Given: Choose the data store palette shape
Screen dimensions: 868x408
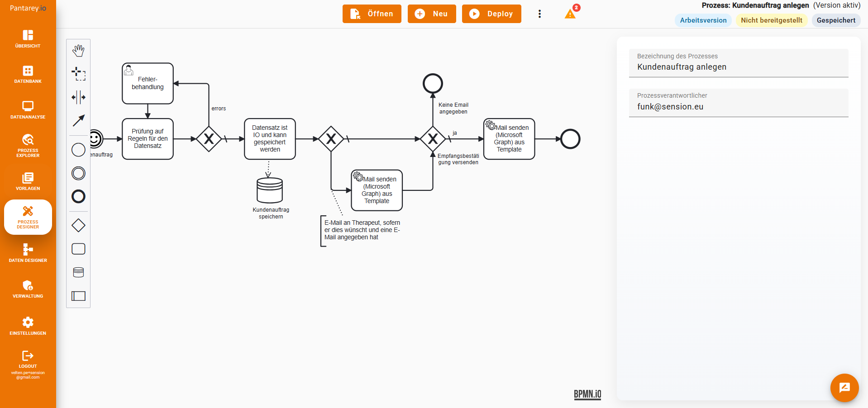Looking at the screenshot, I should point(78,272).
